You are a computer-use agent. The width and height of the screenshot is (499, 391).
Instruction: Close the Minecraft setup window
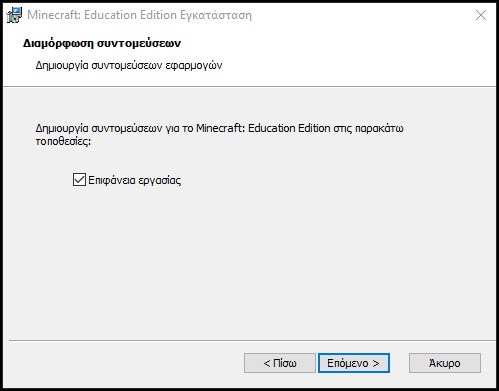pos(481,15)
